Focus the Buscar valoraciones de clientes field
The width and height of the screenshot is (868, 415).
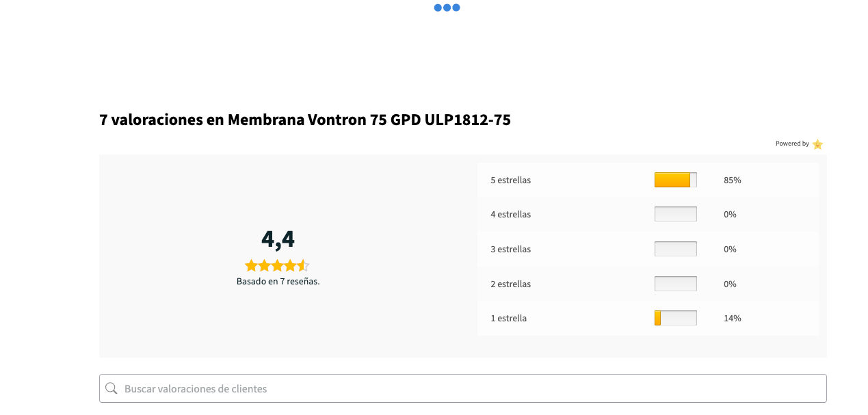tap(463, 388)
